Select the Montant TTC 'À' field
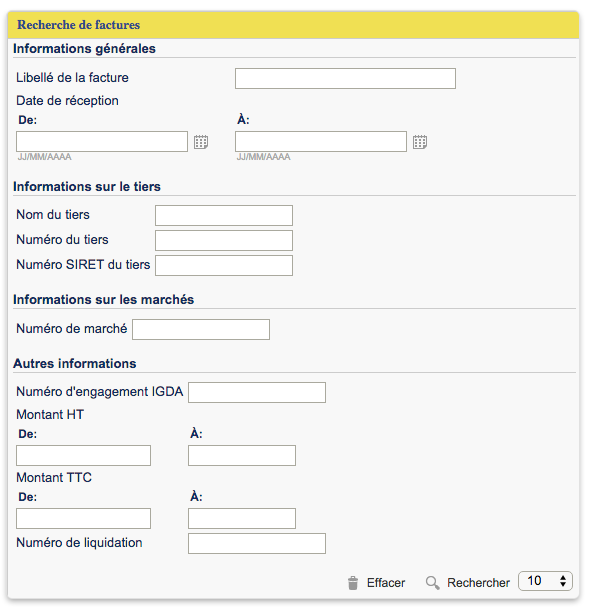 point(242,519)
